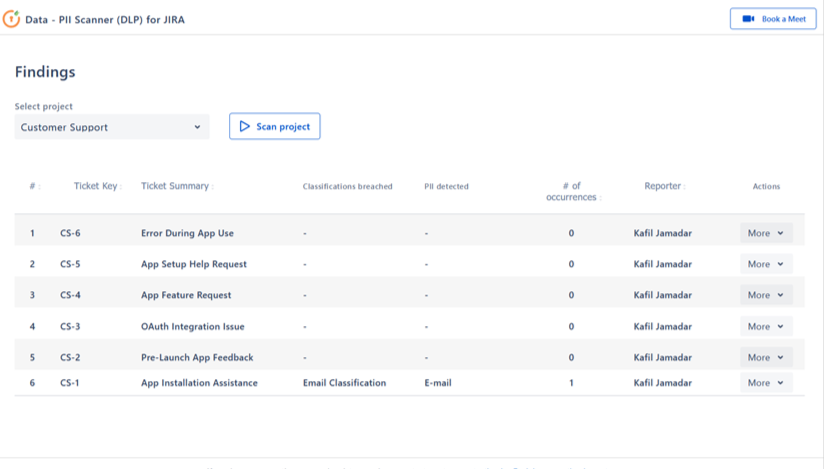Open ticket key CS-5
Screen dimensions: 824x469
pyautogui.click(x=70, y=264)
